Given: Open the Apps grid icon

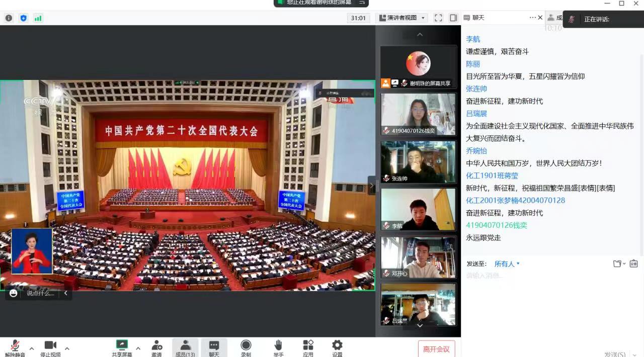Looking at the screenshot, I should click(308, 345).
